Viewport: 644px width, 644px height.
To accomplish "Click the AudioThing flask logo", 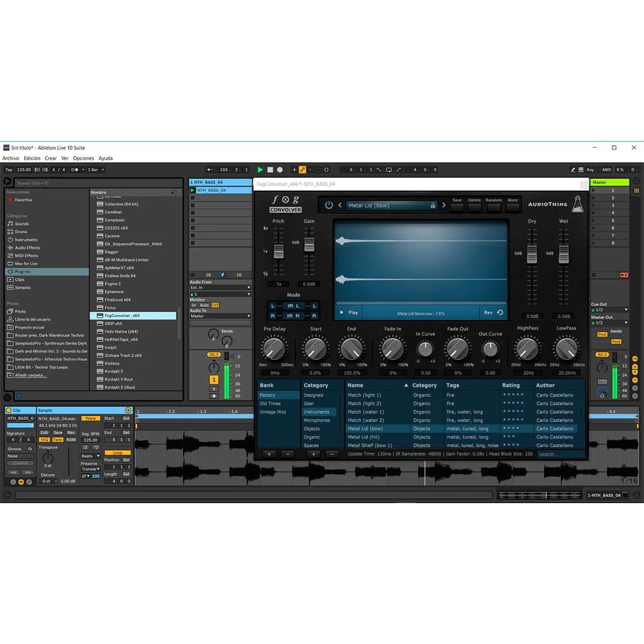I will 578,204.
